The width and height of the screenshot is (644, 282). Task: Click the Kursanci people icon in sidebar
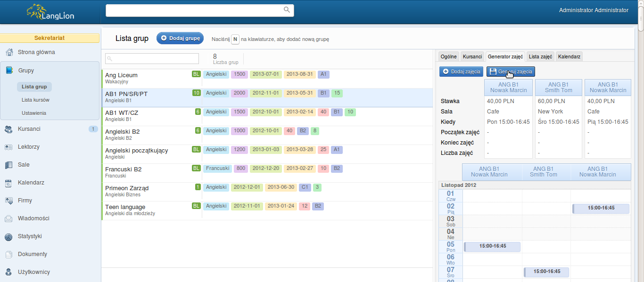[x=8, y=129]
